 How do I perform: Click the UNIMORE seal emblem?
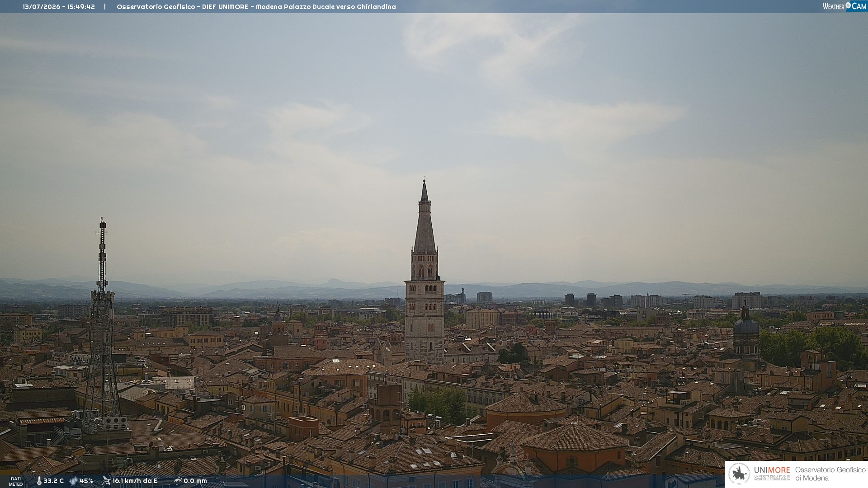tap(739, 474)
